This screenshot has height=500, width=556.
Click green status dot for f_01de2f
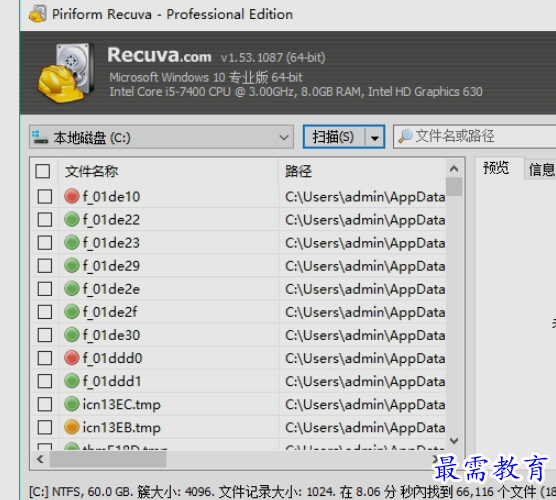pyautogui.click(x=72, y=312)
